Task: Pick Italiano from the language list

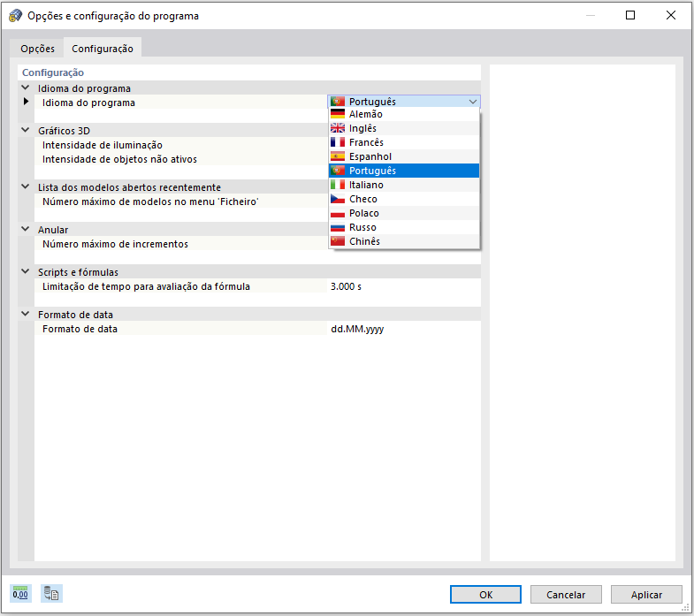Action: (x=404, y=185)
